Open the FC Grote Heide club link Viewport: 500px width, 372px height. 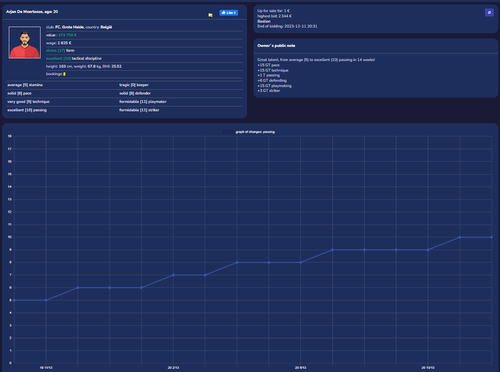69,27
